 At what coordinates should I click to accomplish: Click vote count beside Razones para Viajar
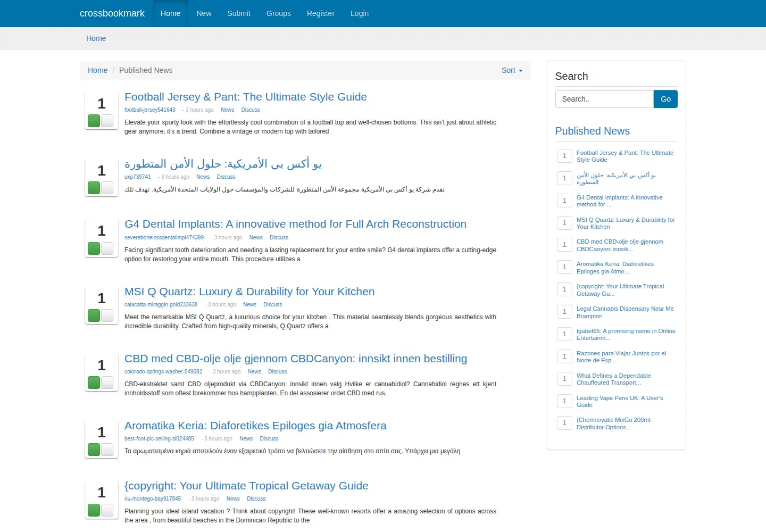(x=564, y=356)
